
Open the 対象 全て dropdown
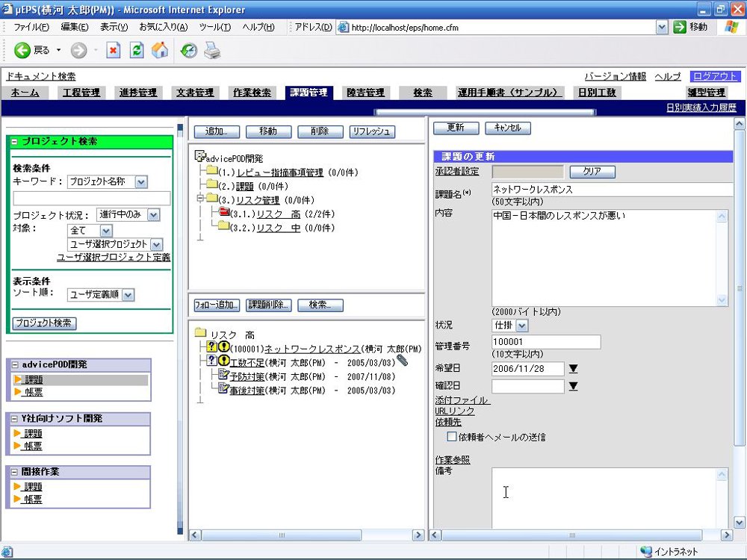106,231
